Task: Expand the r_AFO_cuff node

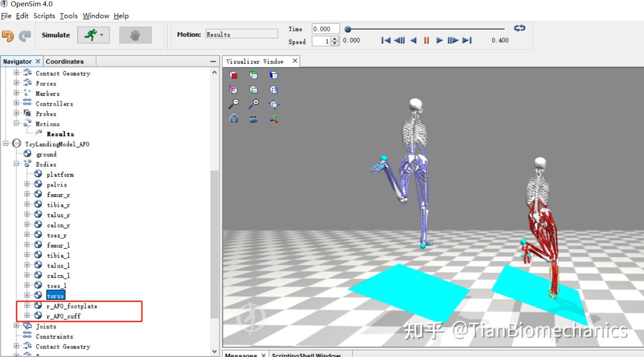Action: pos(27,316)
